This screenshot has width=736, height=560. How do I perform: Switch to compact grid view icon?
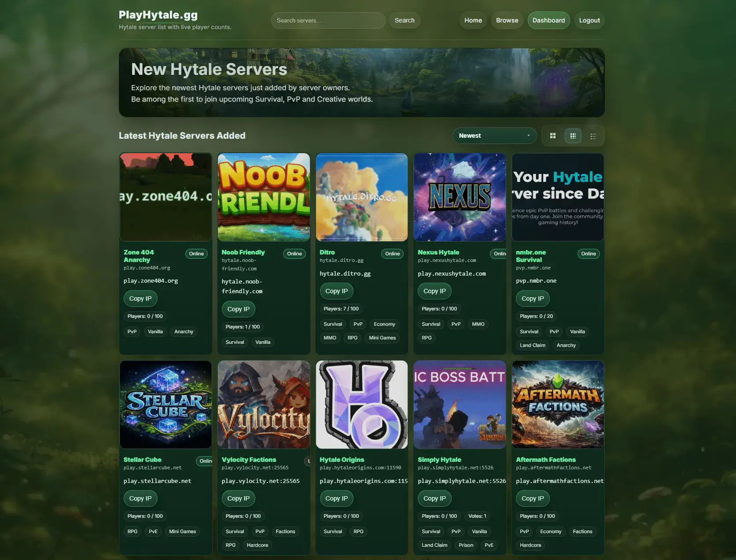pos(573,136)
